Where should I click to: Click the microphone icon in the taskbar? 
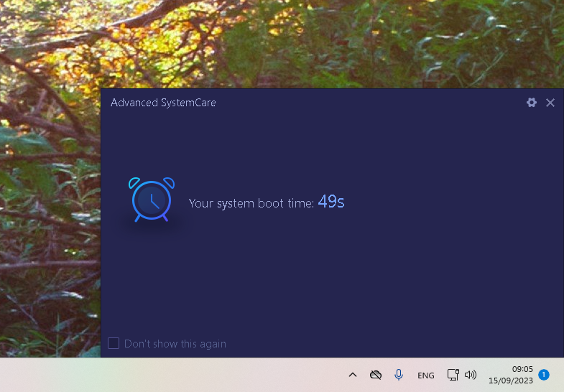pyautogui.click(x=399, y=375)
